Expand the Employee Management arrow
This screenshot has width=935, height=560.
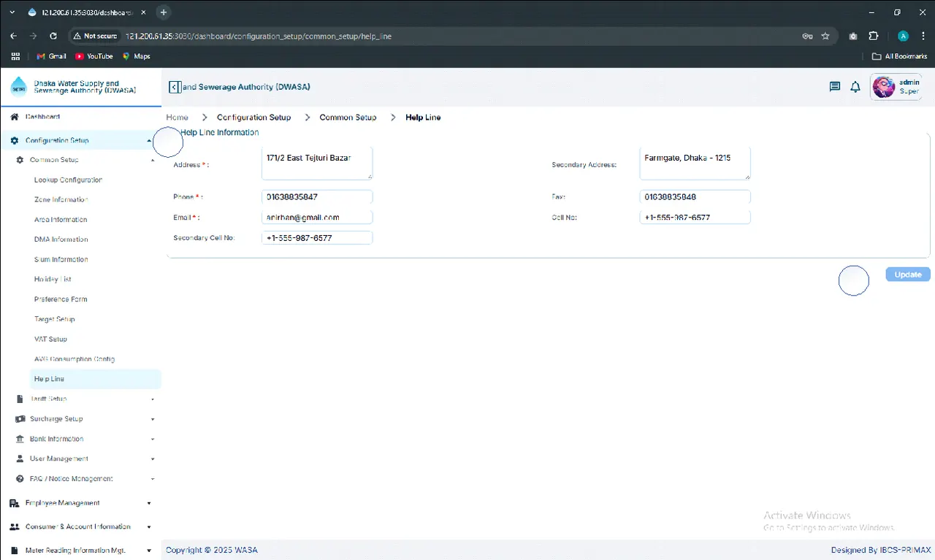click(x=149, y=503)
